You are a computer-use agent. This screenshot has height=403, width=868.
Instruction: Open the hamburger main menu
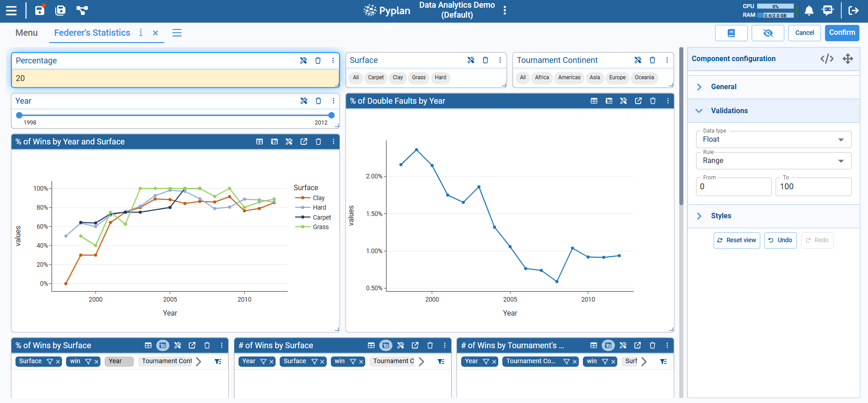pyautogui.click(x=11, y=10)
